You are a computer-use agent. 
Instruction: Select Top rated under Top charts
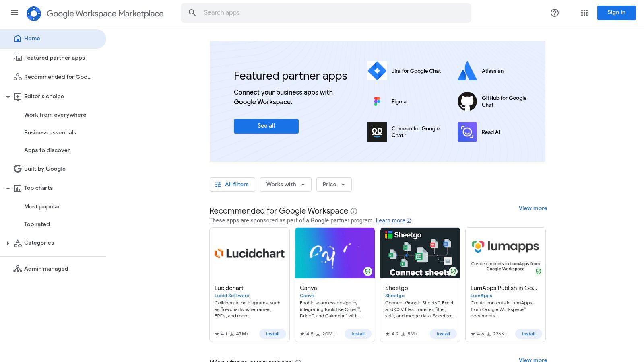pyautogui.click(x=37, y=224)
